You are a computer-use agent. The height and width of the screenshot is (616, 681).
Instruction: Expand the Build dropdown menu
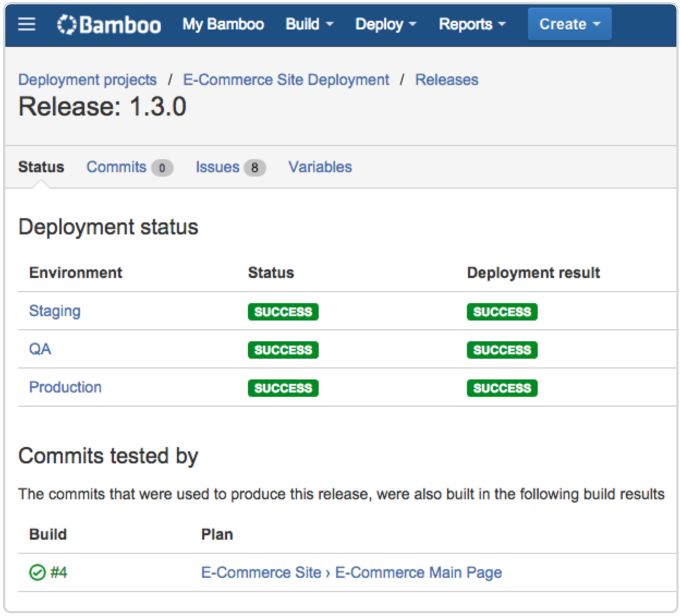309,25
